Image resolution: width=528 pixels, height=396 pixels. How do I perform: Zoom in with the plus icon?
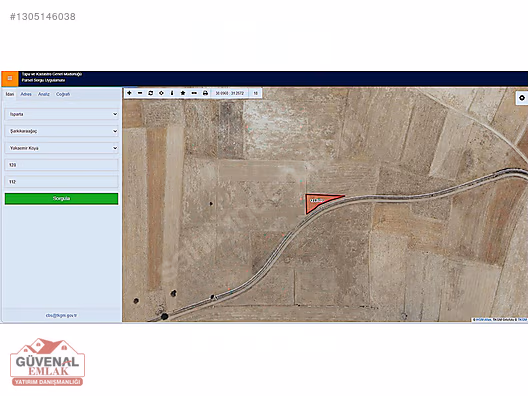pyautogui.click(x=129, y=93)
